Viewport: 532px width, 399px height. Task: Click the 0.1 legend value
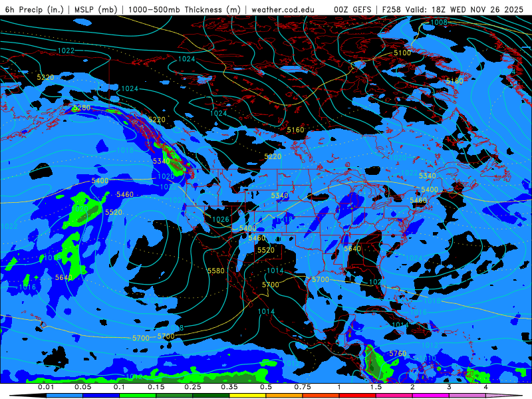tap(120, 387)
